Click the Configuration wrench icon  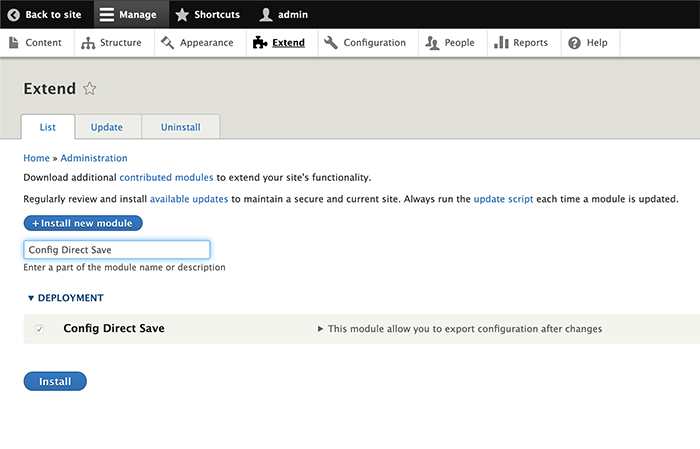[x=331, y=42]
